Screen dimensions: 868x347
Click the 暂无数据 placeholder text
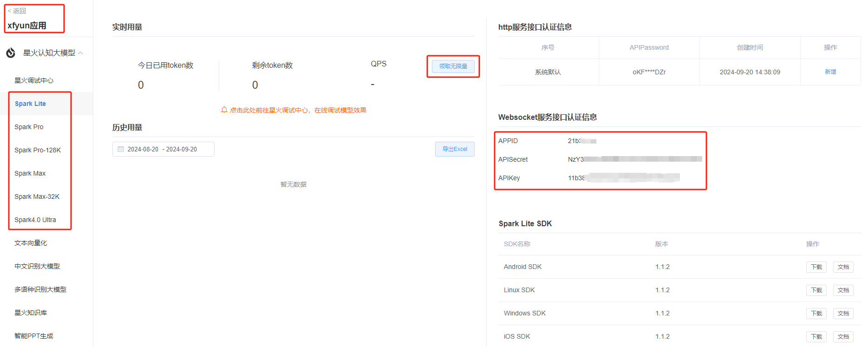coord(294,184)
